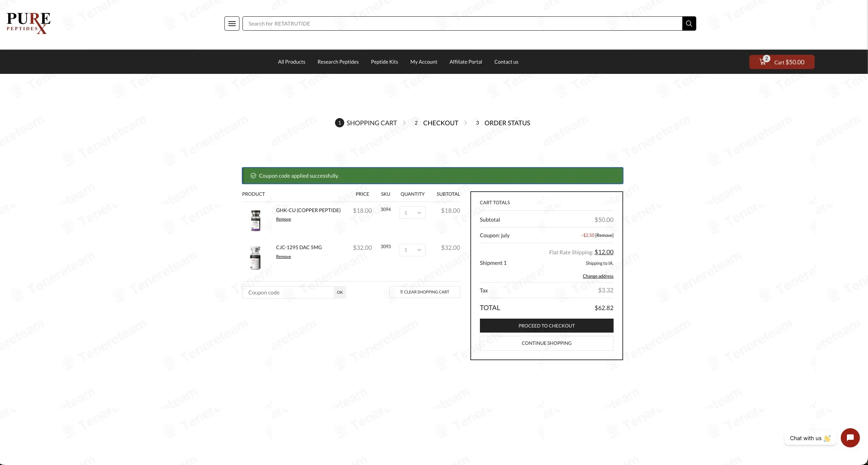Open GHK-CU (COPPER PEPTIDE) product name
This screenshot has height=465, width=868.
[x=308, y=210]
